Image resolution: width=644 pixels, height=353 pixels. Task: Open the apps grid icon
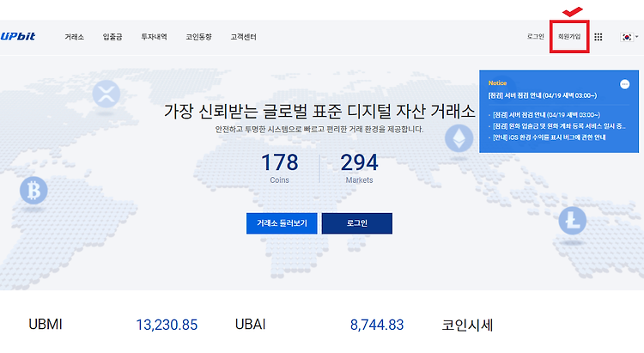pos(598,37)
